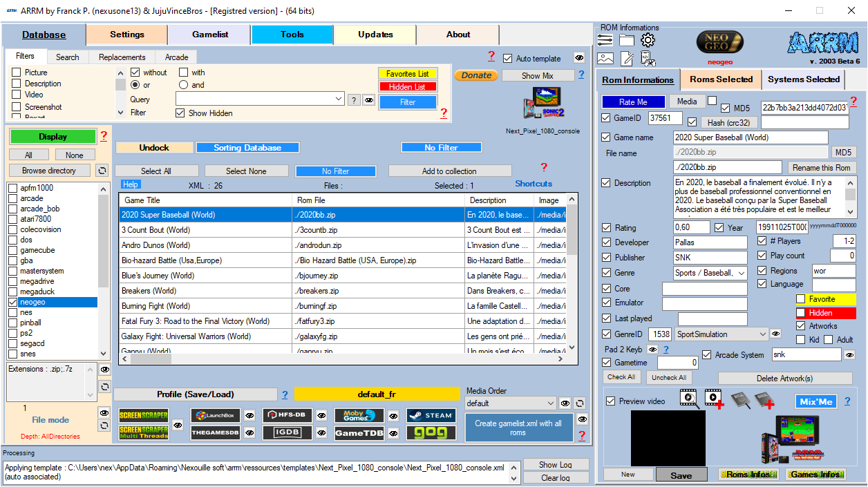
Task: Click the Moby Games scraper button
Action: (359, 415)
